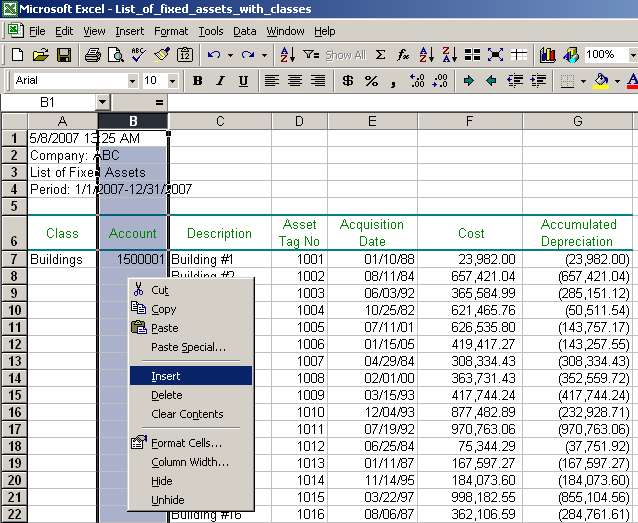Open the Borders style dropdown arrow
The height and width of the screenshot is (523, 638).
(x=583, y=81)
